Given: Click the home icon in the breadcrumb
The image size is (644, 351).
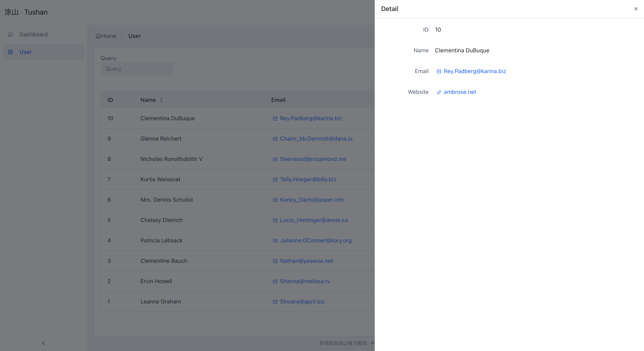Looking at the screenshot, I should 98,36.
